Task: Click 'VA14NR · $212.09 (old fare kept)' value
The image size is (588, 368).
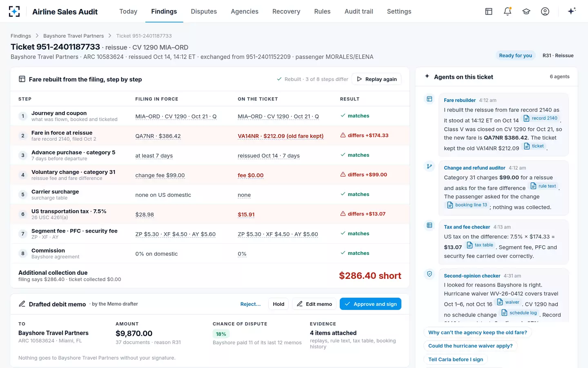Action: click(281, 136)
